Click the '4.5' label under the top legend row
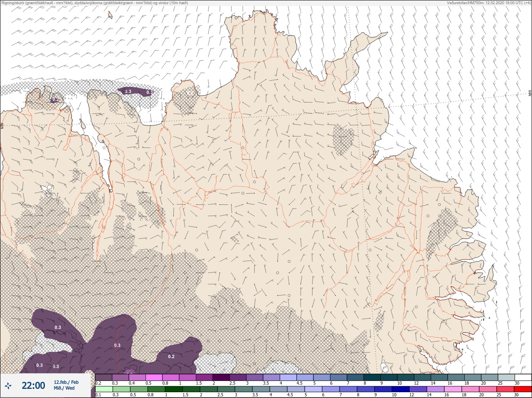Screen dimensions: 532x398 (x=299, y=383)
